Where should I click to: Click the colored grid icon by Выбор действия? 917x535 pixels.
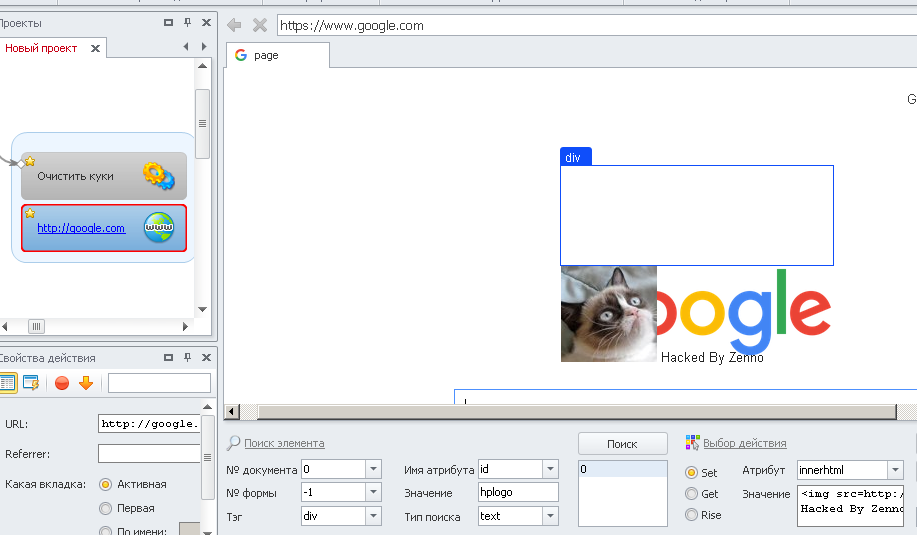click(x=692, y=443)
